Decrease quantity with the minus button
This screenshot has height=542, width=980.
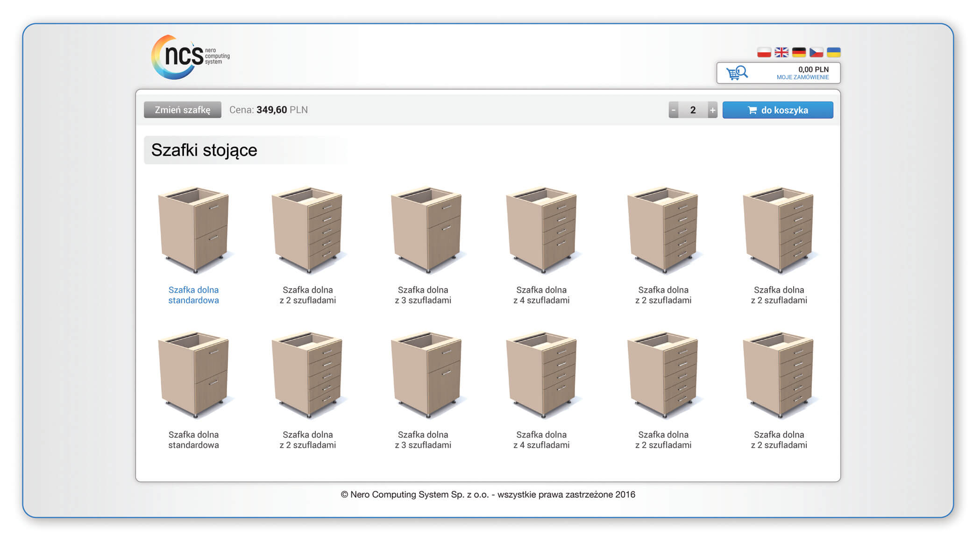(x=673, y=110)
